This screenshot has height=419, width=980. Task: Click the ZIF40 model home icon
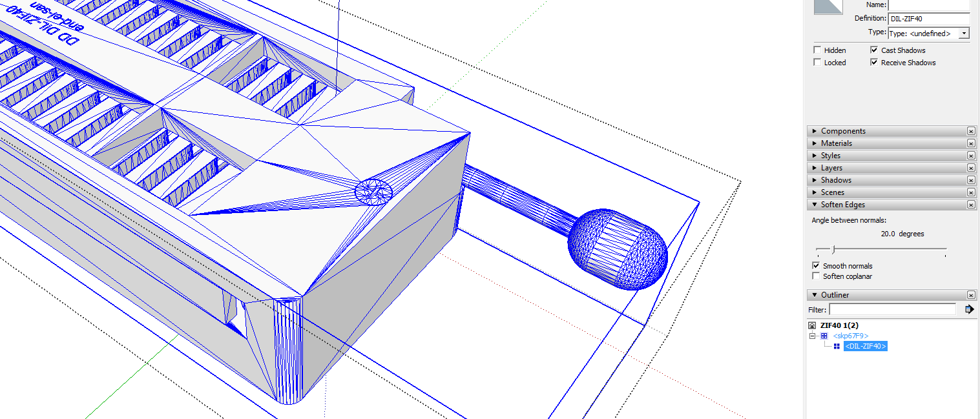coord(812,325)
